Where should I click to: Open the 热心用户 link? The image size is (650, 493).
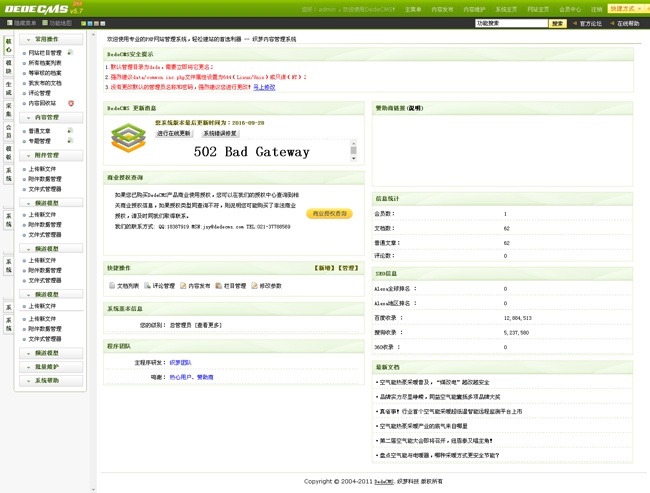click(x=180, y=377)
